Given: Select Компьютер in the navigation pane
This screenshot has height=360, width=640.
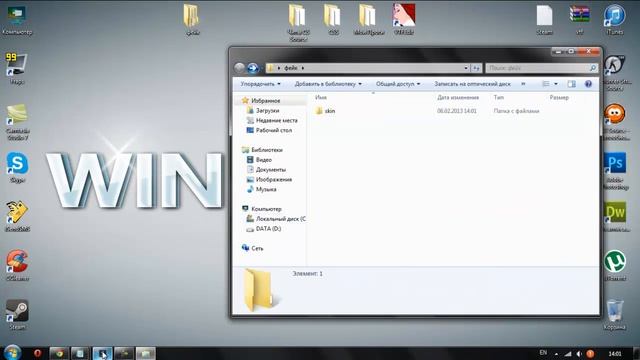Looking at the screenshot, I should [267, 209].
